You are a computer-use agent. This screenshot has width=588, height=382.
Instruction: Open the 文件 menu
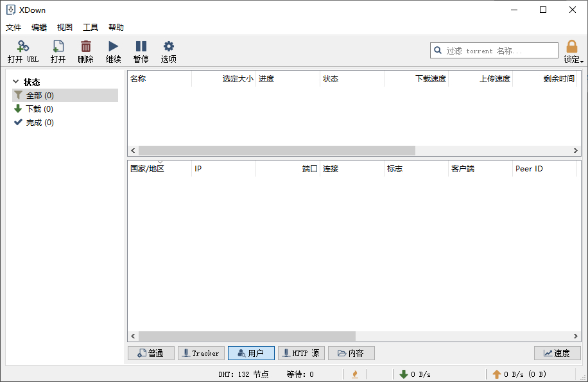pos(13,28)
